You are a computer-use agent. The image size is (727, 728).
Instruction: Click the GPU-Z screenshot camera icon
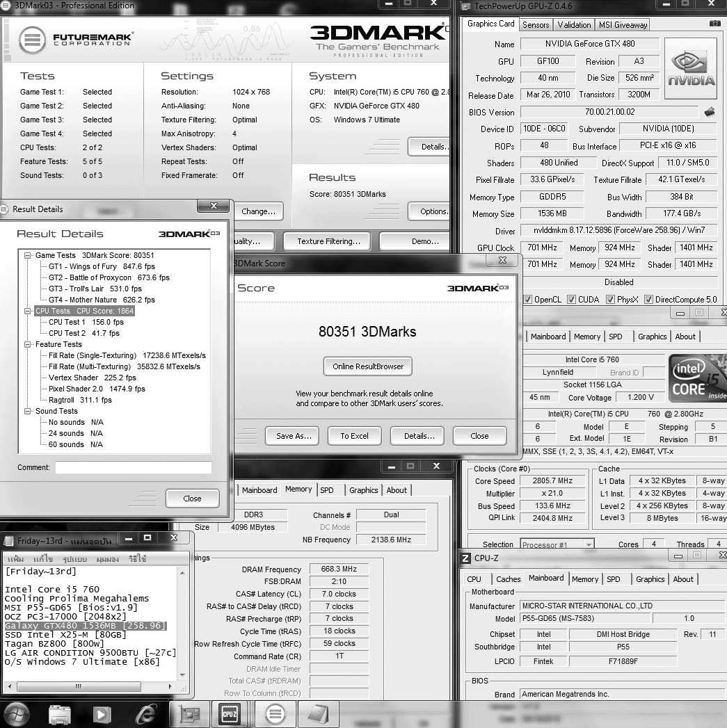click(x=715, y=24)
